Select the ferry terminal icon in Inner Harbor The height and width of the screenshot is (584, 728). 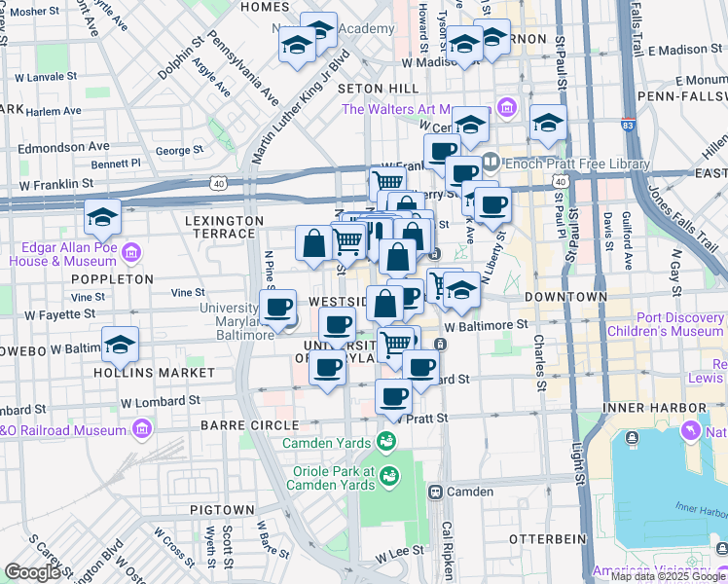point(632,438)
